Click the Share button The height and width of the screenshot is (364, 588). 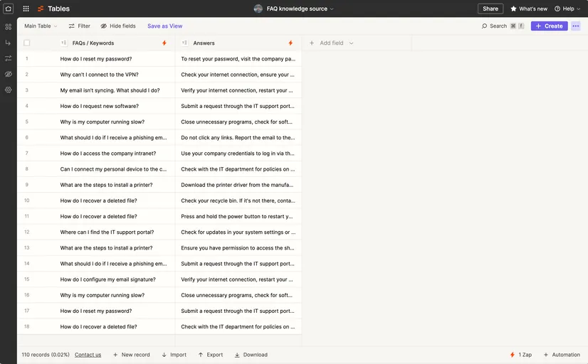(x=490, y=9)
